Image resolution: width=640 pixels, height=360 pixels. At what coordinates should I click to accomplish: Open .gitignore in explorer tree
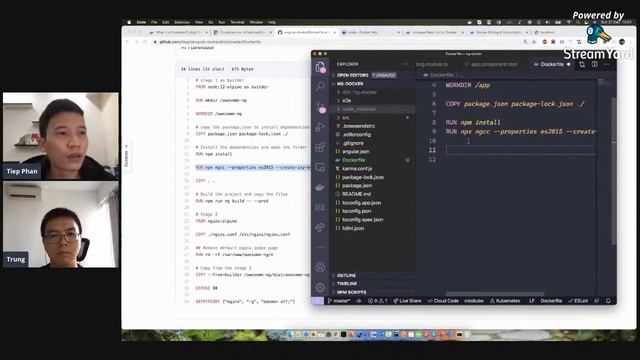[x=373, y=143]
